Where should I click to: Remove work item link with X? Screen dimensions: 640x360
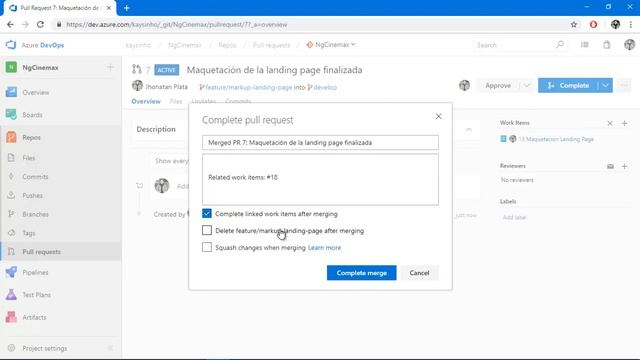click(610, 123)
